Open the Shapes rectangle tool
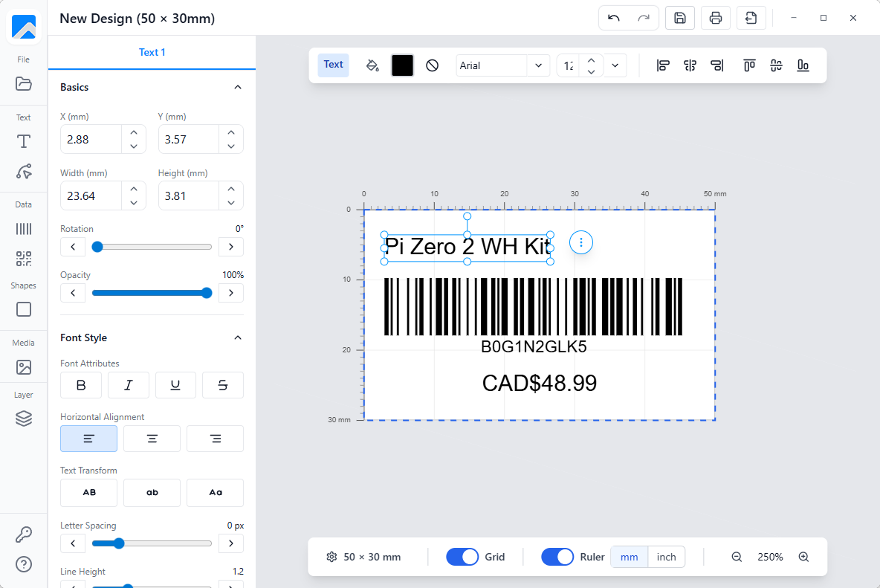 coord(23,309)
